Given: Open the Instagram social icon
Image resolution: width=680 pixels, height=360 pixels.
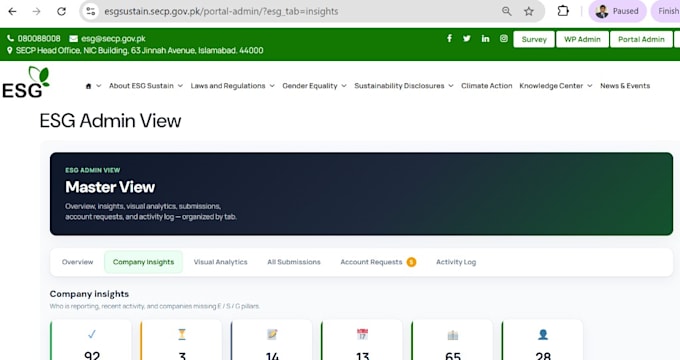Looking at the screenshot, I should (x=503, y=39).
